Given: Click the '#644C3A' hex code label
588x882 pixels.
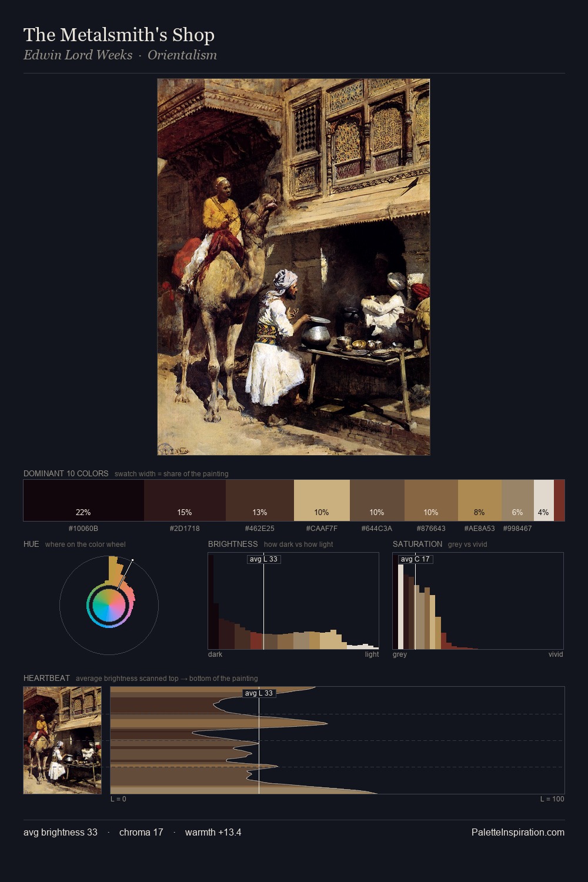Looking at the screenshot, I should (x=377, y=529).
